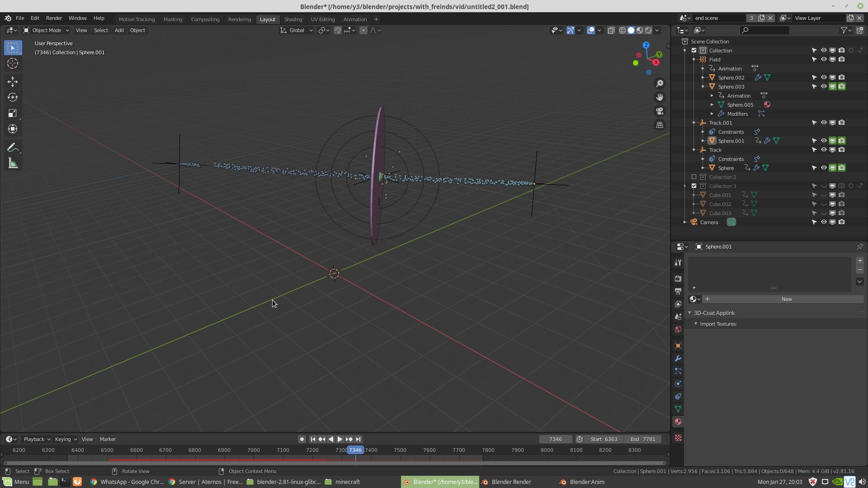Expand the Camera outliner item

[x=685, y=222]
